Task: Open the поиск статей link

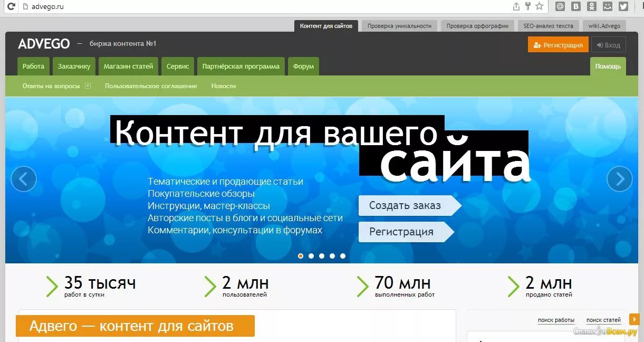Action: pyautogui.click(x=603, y=320)
